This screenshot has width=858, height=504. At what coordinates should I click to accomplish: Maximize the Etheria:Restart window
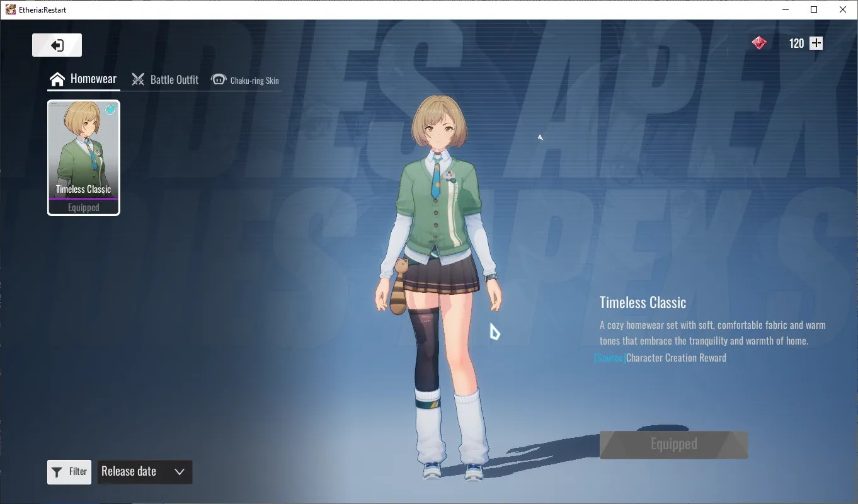click(814, 9)
